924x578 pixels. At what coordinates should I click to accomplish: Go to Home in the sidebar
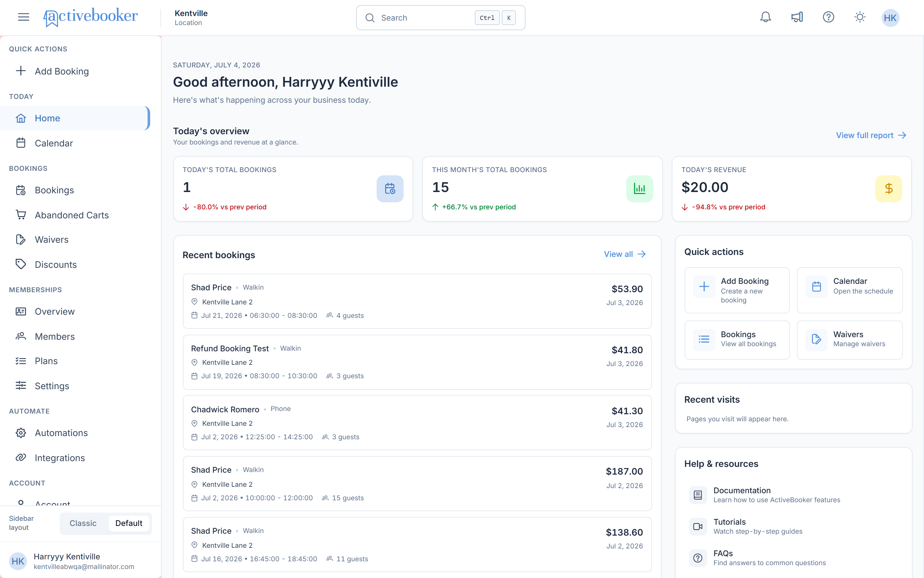(75, 118)
